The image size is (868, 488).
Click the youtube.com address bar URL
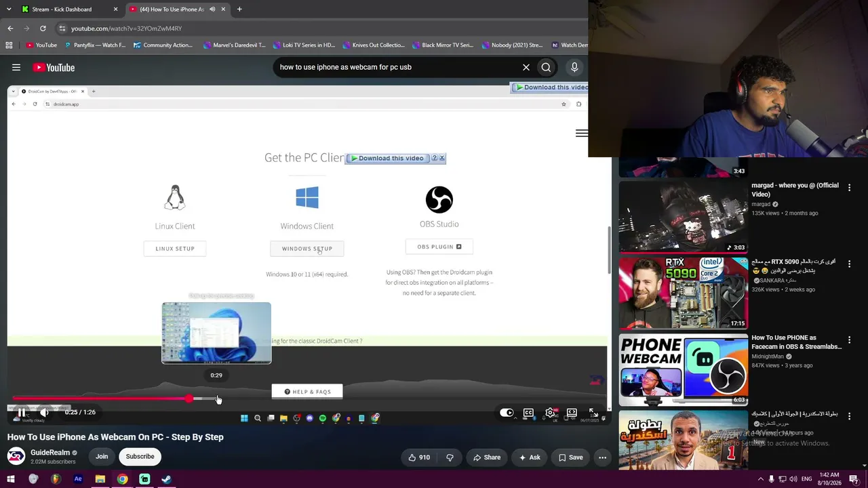[127, 28]
